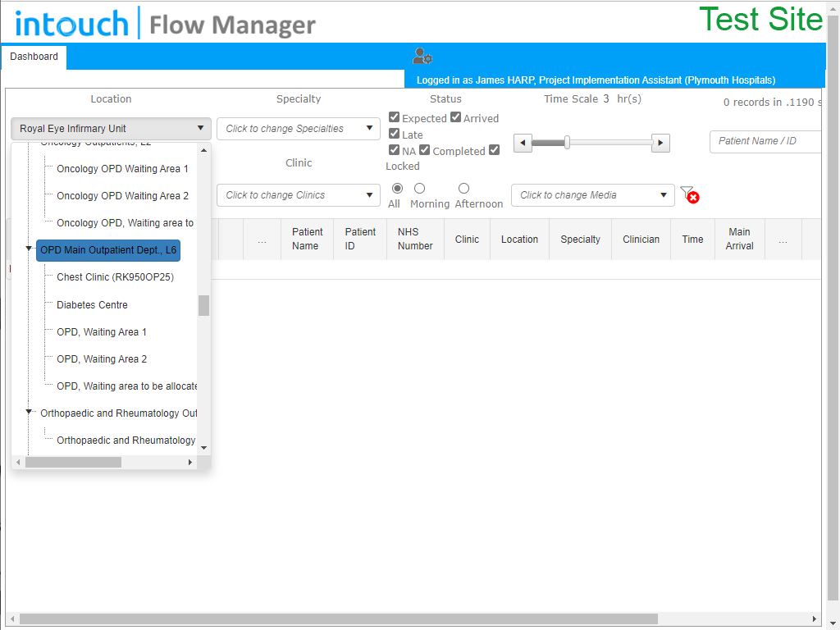Viewport: 840px width, 630px height.
Task: Click the page horizontal scrollbar thumb
Action: point(339,619)
